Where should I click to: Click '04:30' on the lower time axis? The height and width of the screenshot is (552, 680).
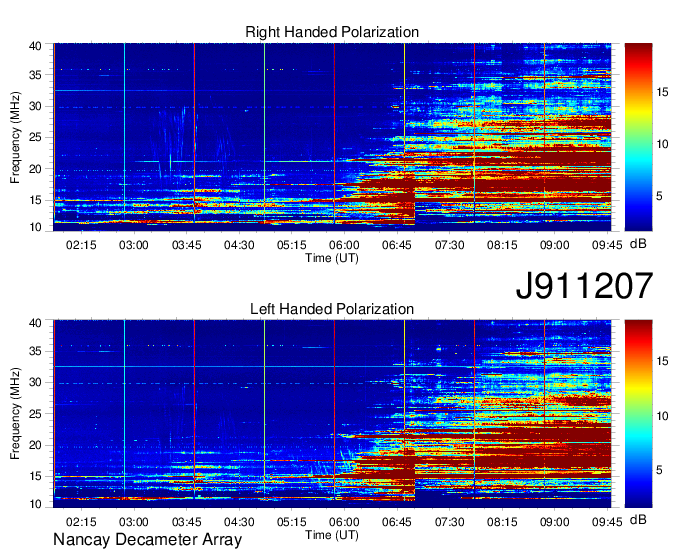tap(239, 522)
